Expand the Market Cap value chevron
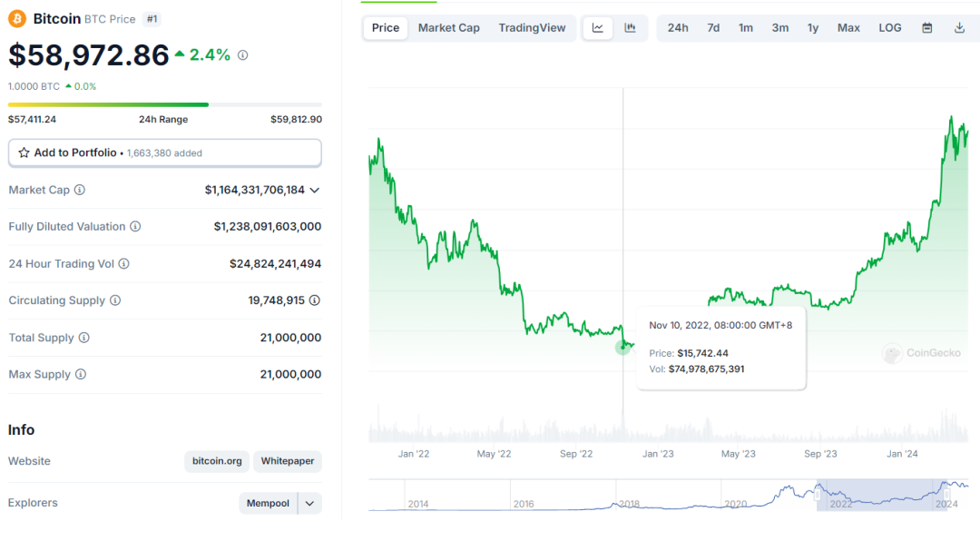The height and width of the screenshot is (551, 980). click(314, 190)
